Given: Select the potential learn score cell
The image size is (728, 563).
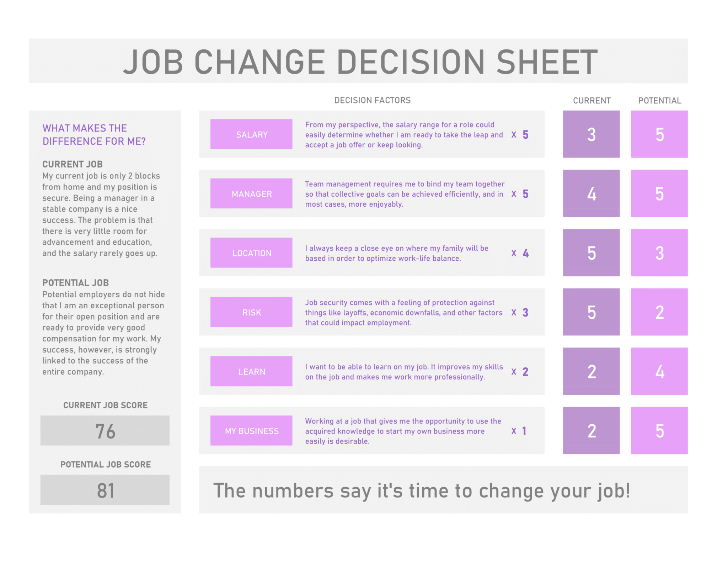Looking at the screenshot, I should coord(659,371).
